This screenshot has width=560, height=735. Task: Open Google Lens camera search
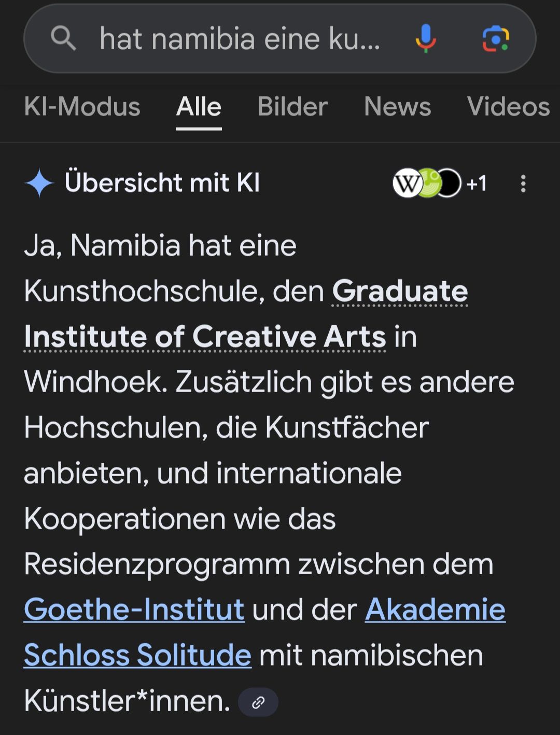[x=495, y=38]
